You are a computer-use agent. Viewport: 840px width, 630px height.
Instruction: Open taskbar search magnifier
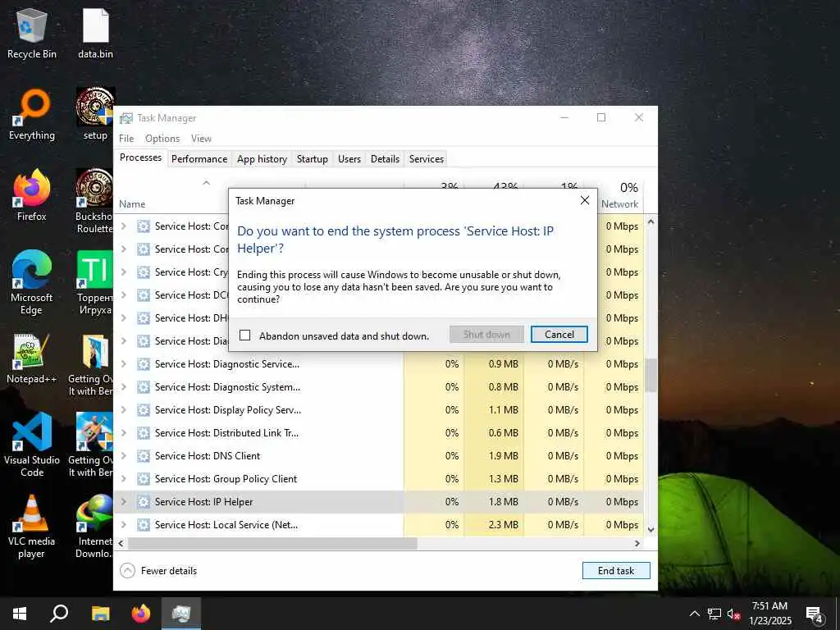pos(59,614)
